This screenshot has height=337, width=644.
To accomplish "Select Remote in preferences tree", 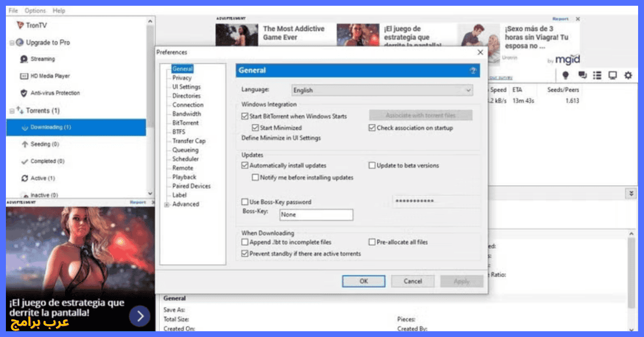I will point(182,168).
